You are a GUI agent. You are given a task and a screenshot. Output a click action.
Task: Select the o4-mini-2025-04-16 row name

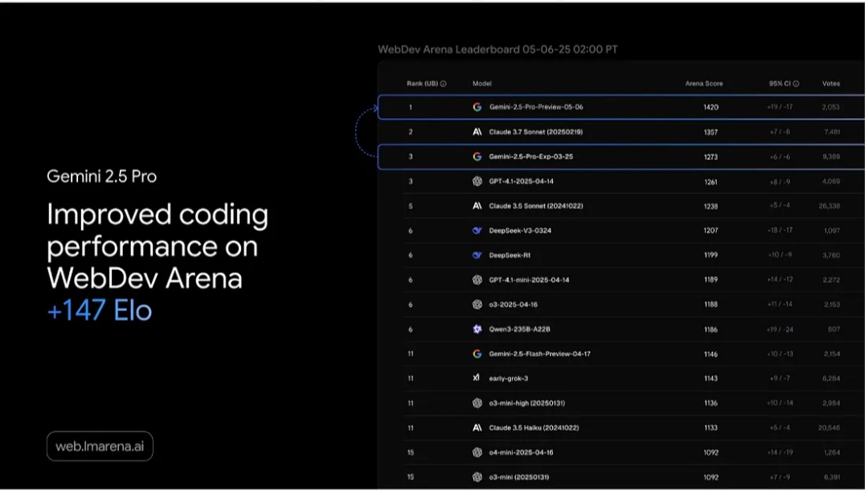[521, 452]
